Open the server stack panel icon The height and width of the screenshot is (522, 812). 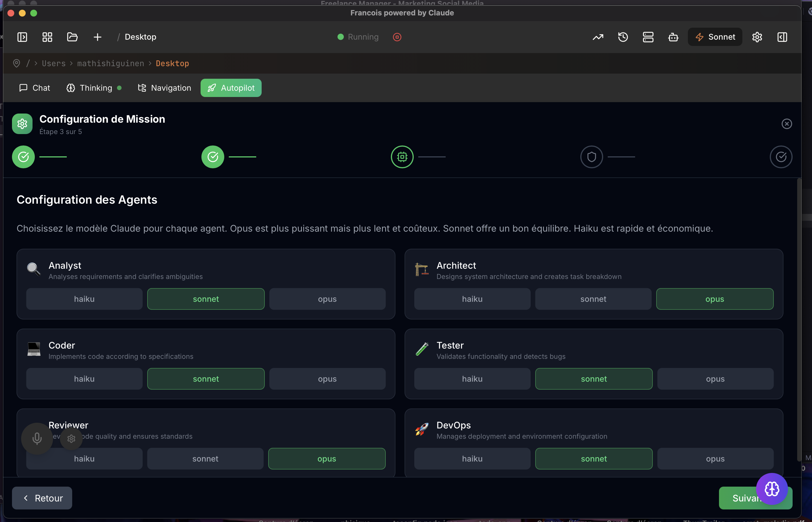[x=648, y=37]
